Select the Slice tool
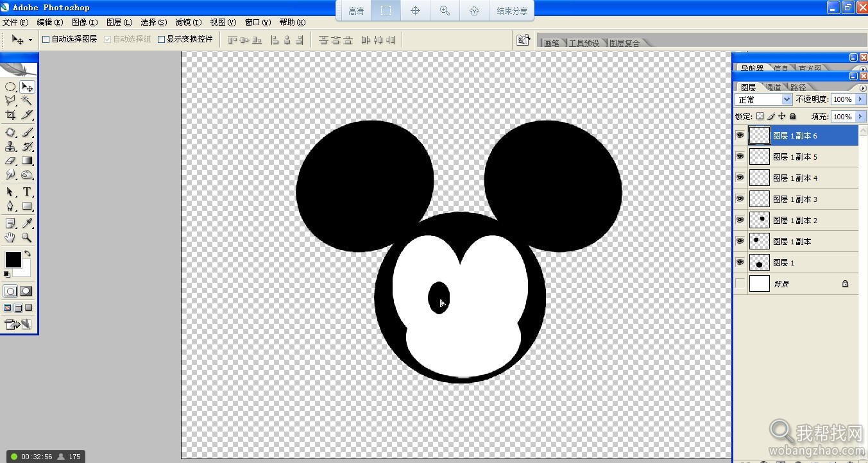The image size is (868, 463). (27, 115)
